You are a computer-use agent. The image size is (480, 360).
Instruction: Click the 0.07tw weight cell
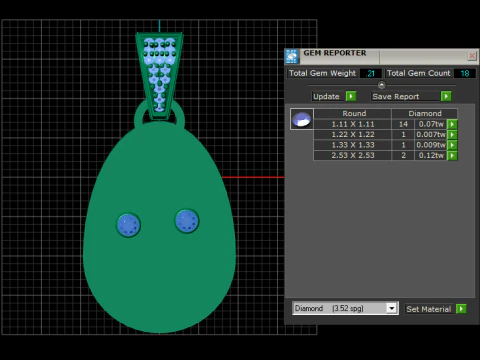click(431, 124)
